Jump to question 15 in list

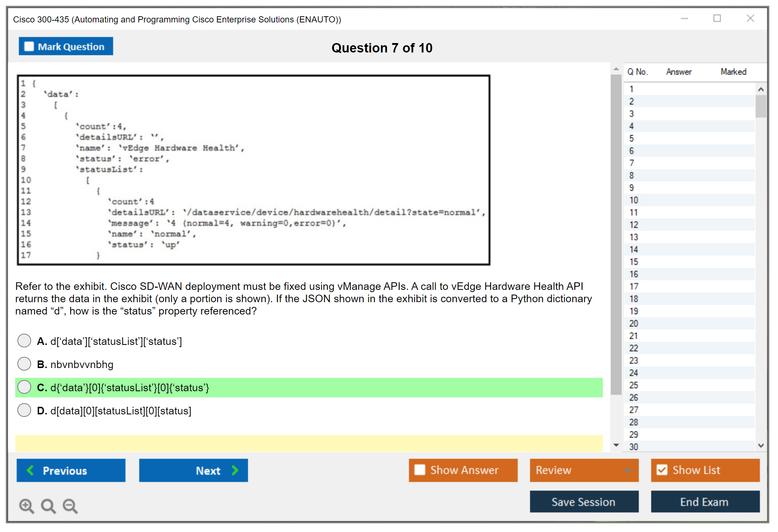(x=634, y=262)
